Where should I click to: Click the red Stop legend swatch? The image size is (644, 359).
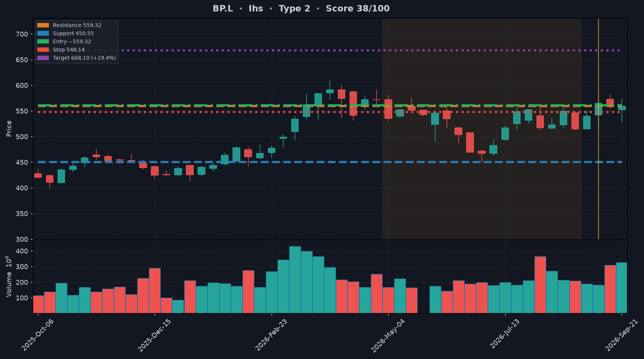click(43, 50)
